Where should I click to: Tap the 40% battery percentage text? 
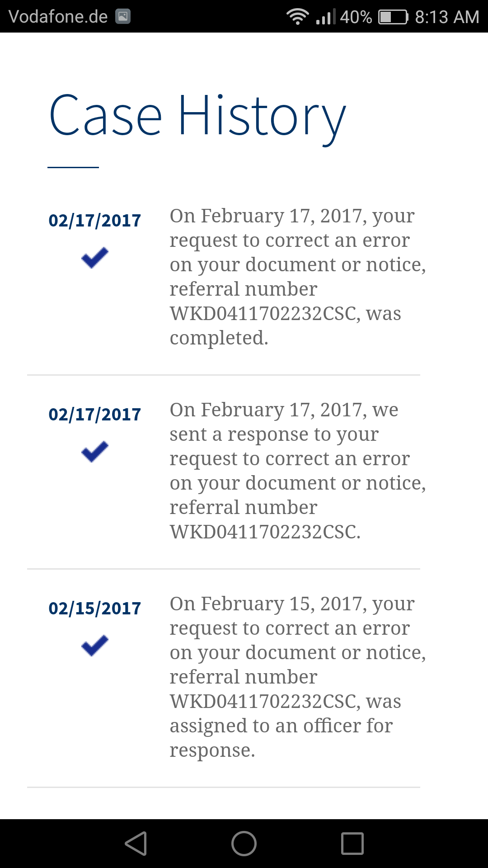coord(356,17)
